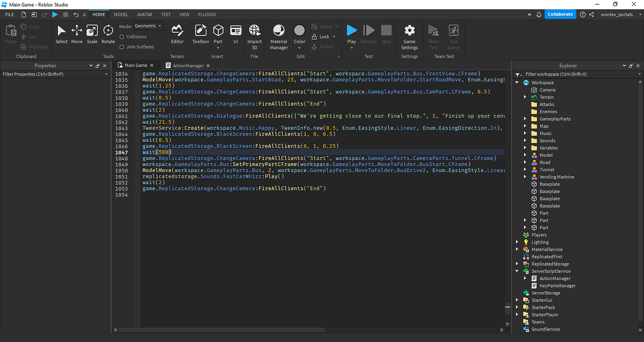Close the Explorer panel
644x342 pixels.
[x=637, y=66]
